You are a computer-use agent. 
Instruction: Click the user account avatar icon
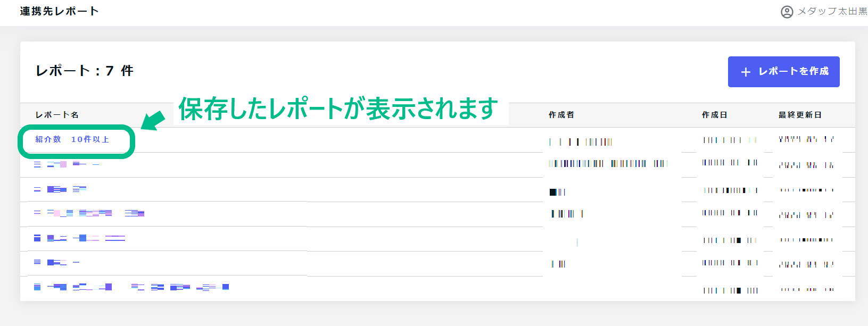787,12
